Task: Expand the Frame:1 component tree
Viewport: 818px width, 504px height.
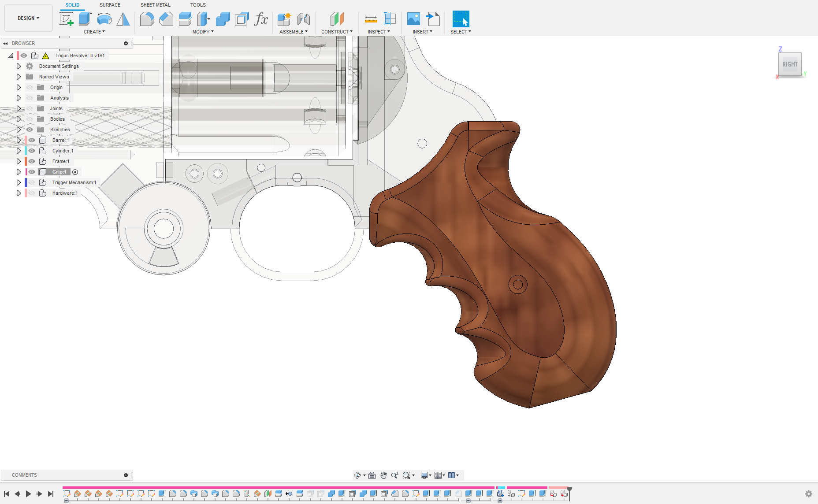Action: [x=19, y=161]
